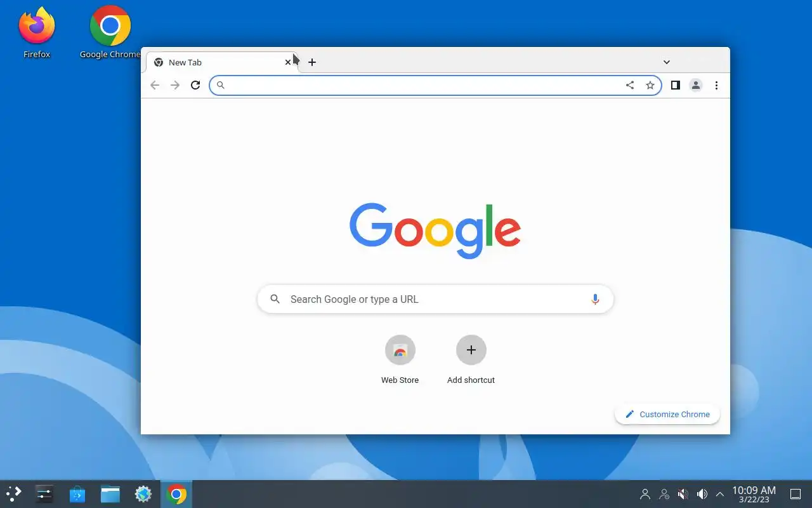Expand the tab search dropdown arrow
812x508 pixels.
pyautogui.click(x=667, y=62)
